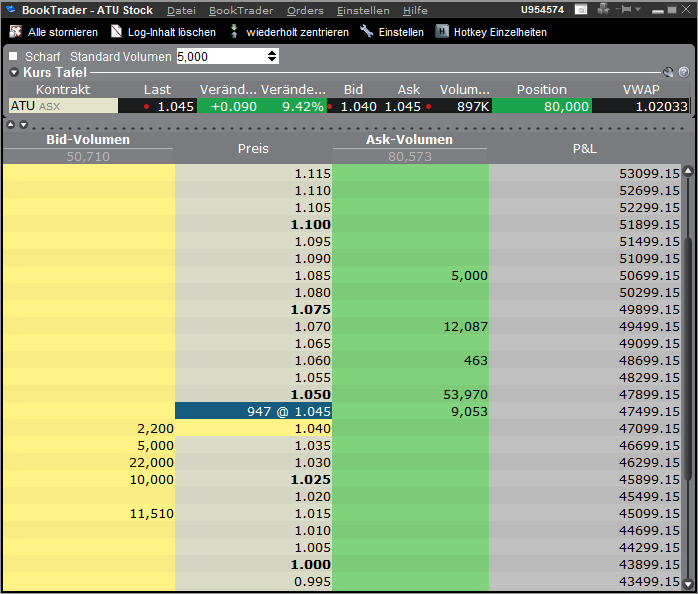Open the Orders menu

coord(305,10)
